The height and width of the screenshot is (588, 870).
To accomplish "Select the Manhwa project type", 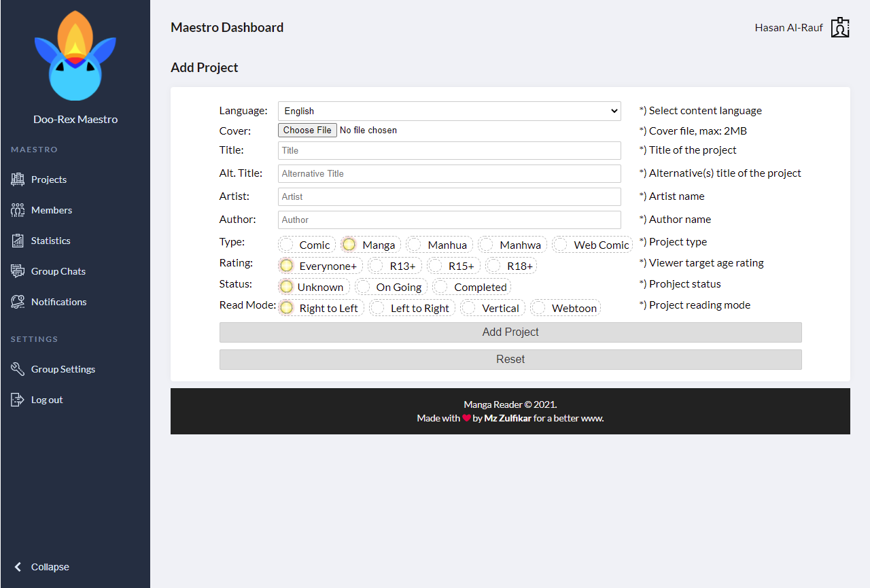I will (512, 244).
